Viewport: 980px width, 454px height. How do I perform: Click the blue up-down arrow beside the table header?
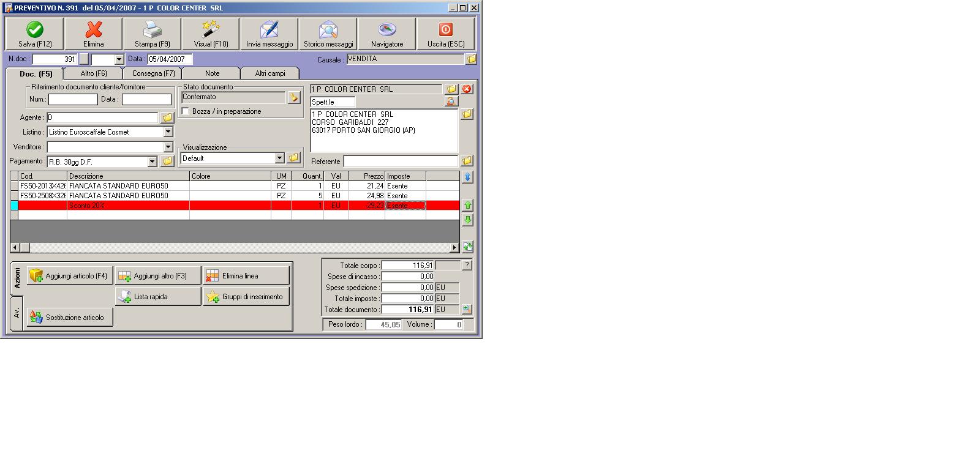[x=467, y=177]
